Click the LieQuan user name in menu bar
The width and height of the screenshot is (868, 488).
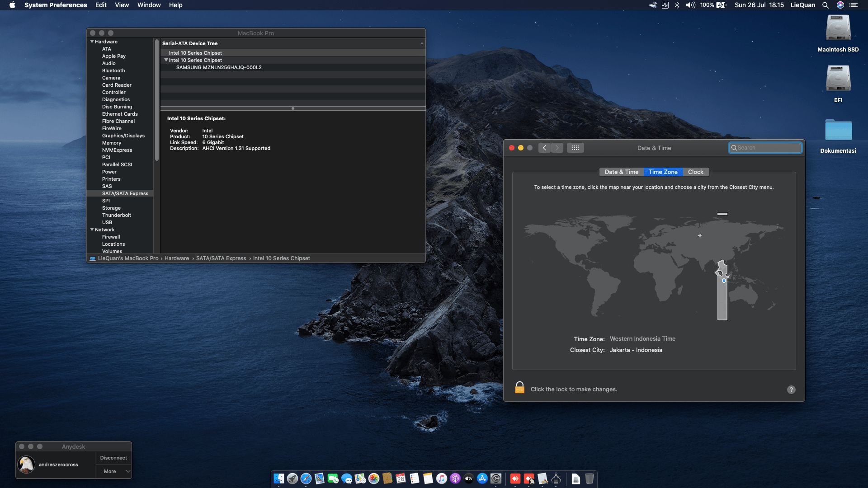[x=802, y=5]
